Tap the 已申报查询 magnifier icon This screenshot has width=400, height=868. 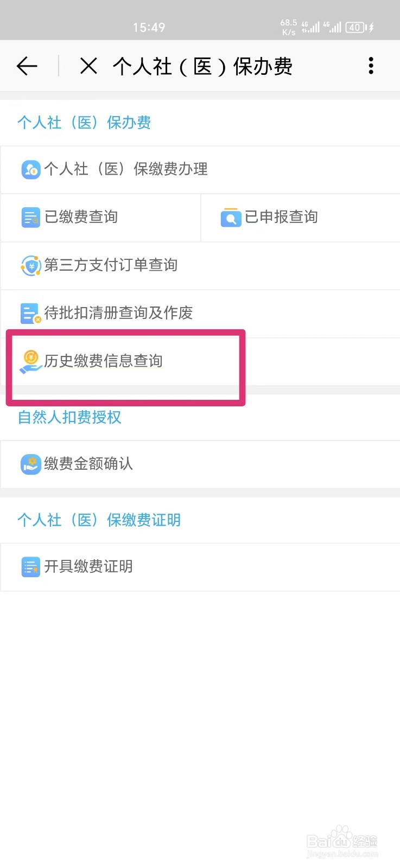tap(231, 218)
